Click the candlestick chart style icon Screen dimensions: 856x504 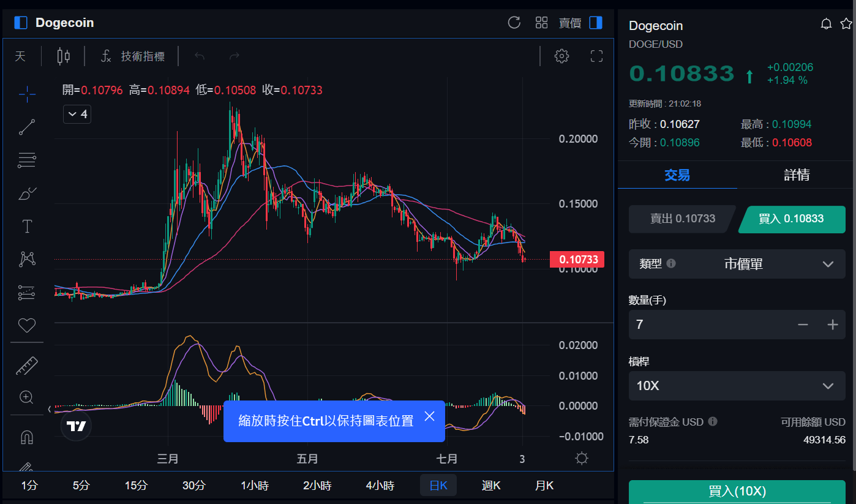click(63, 56)
